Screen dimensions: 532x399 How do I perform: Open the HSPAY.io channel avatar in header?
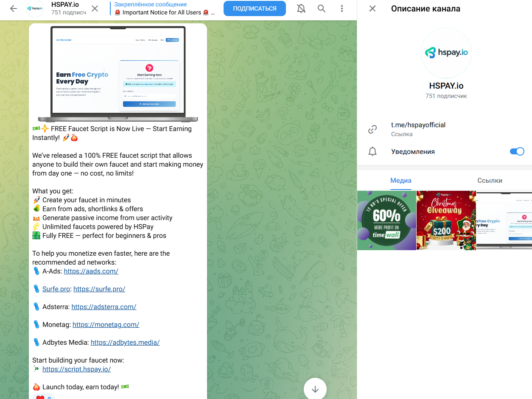(x=35, y=8)
